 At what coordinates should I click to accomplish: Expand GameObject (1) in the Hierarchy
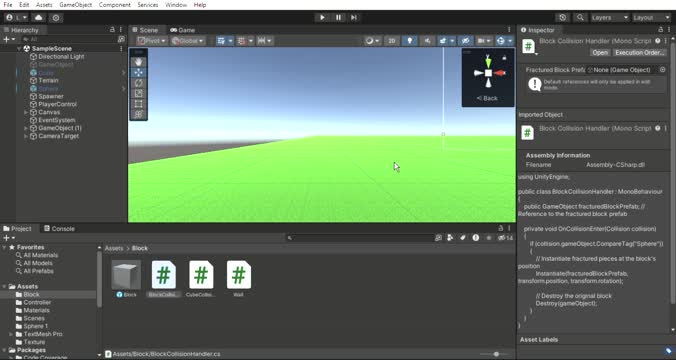point(26,128)
